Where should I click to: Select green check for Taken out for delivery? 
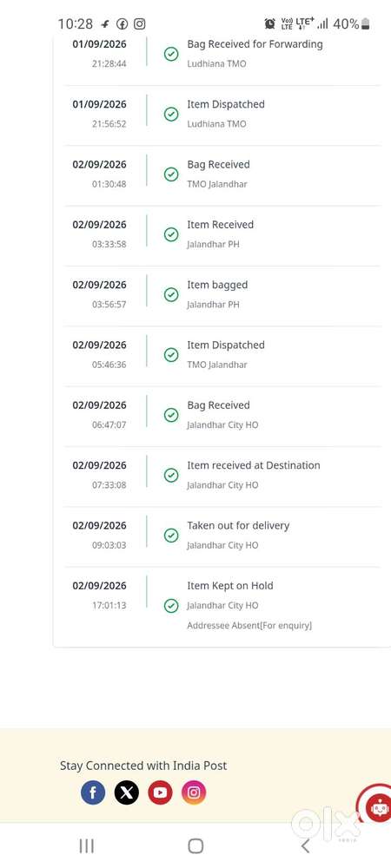(171, 536)
